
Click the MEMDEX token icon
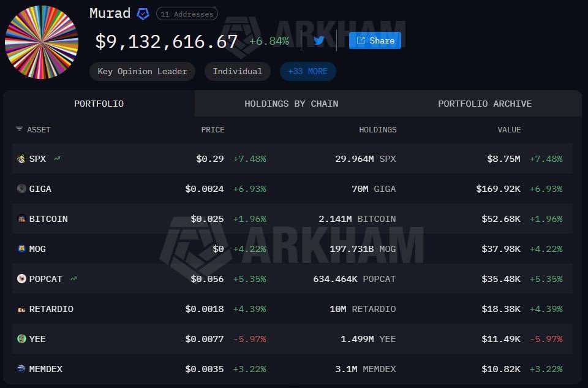(21, 368)
